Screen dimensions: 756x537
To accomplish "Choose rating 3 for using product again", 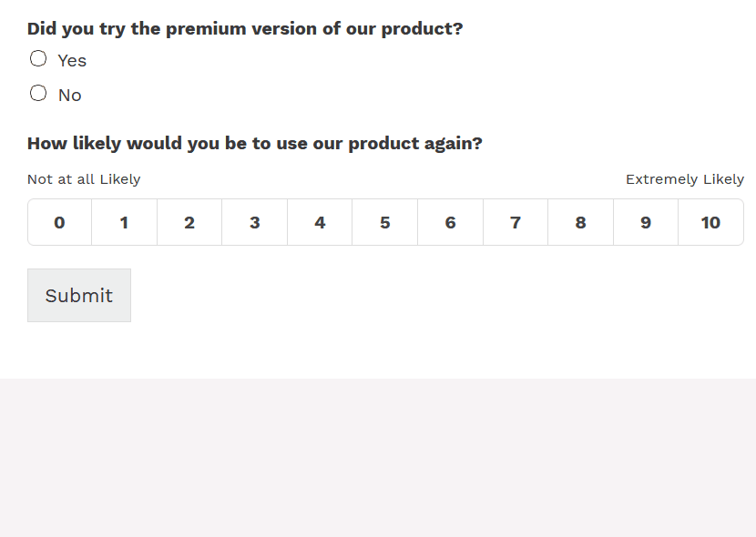I will (x=254, y=221).
